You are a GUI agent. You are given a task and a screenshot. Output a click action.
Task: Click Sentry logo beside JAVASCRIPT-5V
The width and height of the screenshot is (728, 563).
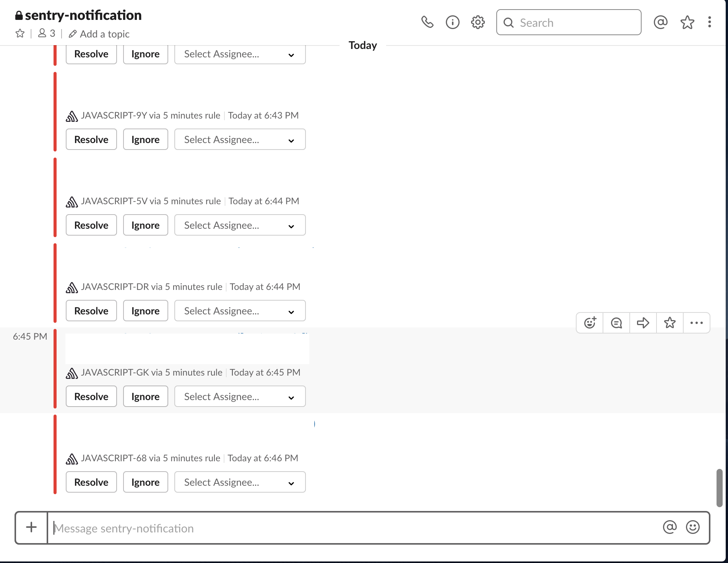pos(72,202)
